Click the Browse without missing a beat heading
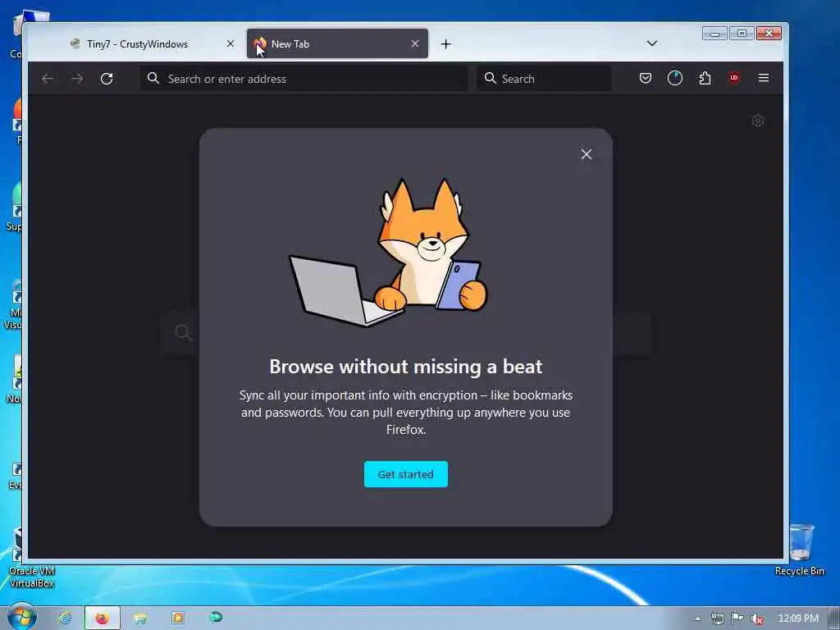The width and height of the screenshot is (840, 630). (x=405, y=367)
